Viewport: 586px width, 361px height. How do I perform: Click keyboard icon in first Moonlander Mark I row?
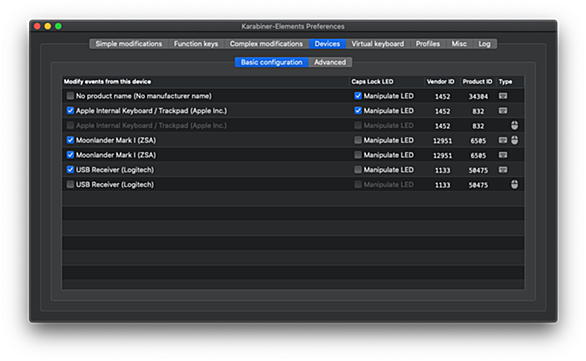(x=503, y=140)
